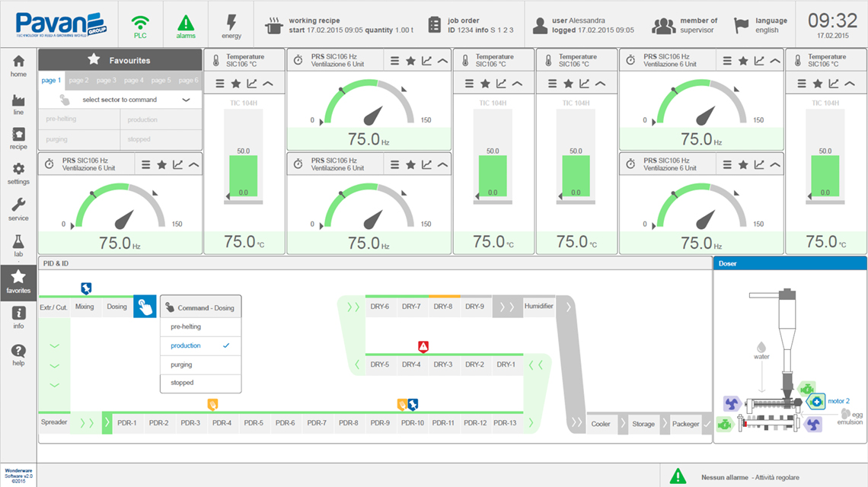Open the energy lightning icon
The image size is (868, 487).
(231, 24)
